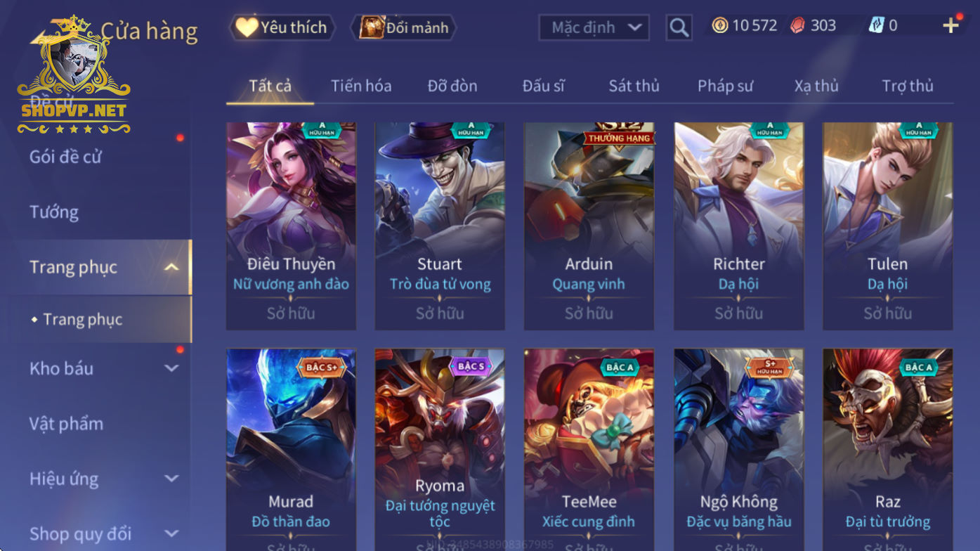Expand the Kho báu sidebar section
980x551 pixels.
[x=171, y=368]
